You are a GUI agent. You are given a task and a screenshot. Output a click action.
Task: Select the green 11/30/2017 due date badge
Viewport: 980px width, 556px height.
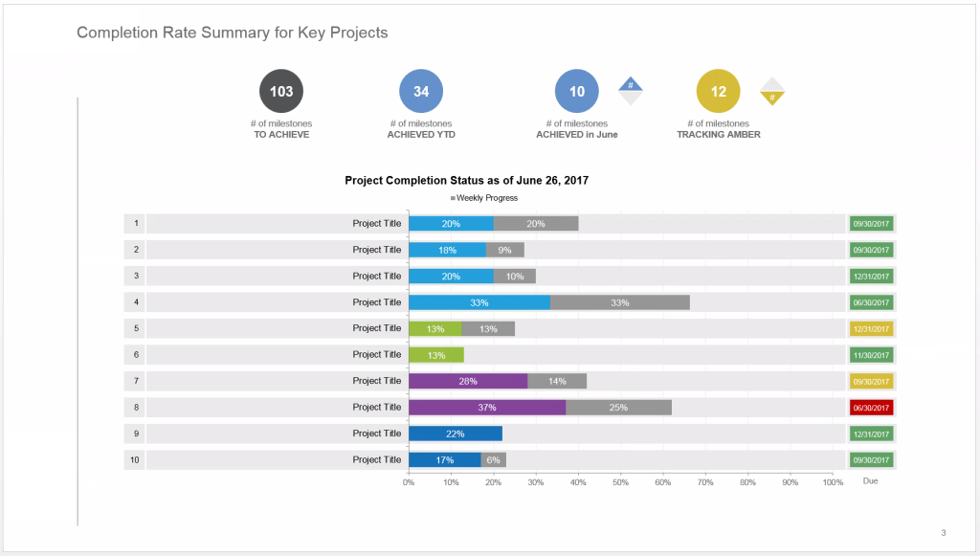tap(871, 355)
